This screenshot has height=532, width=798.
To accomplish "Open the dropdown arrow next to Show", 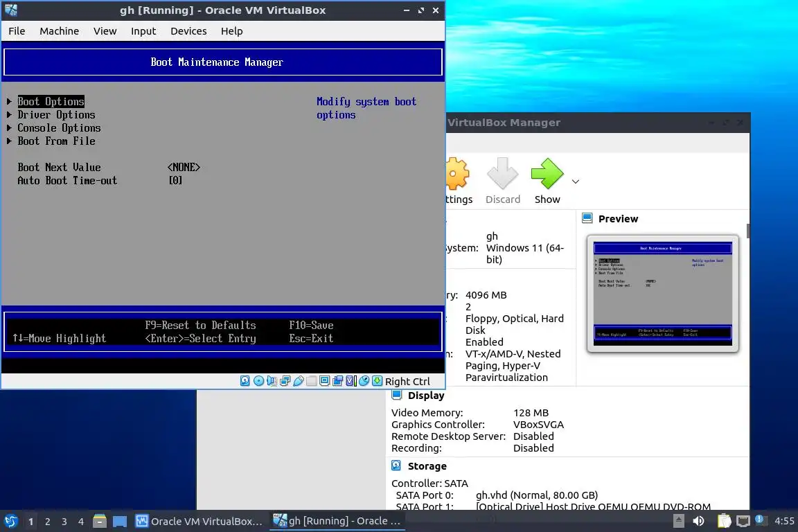I will pos(576,181).
